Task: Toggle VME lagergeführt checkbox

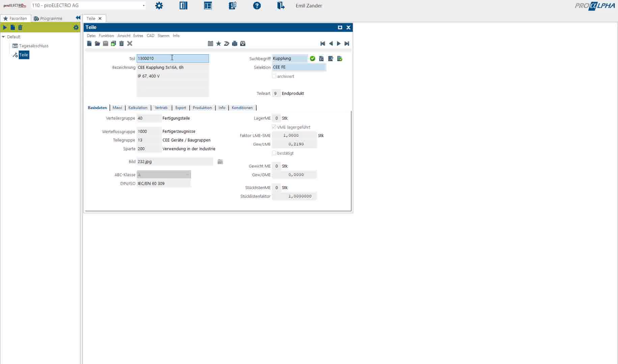Action: [x=274, y=127]
